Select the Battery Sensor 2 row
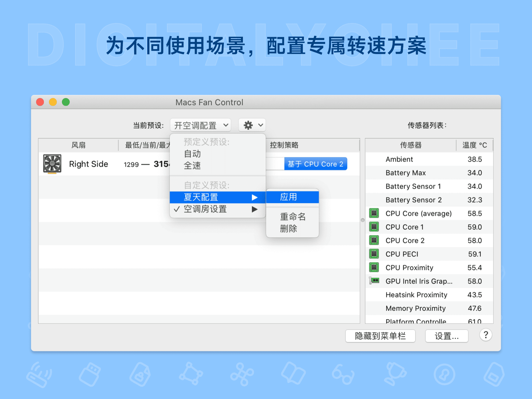 429,200
